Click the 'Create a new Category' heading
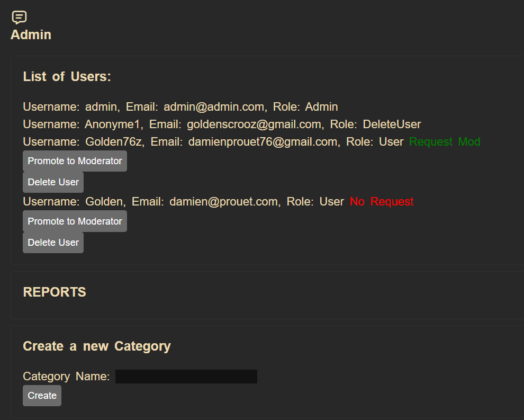The height and width of the screenshot is (420, 524). [97, 346]
